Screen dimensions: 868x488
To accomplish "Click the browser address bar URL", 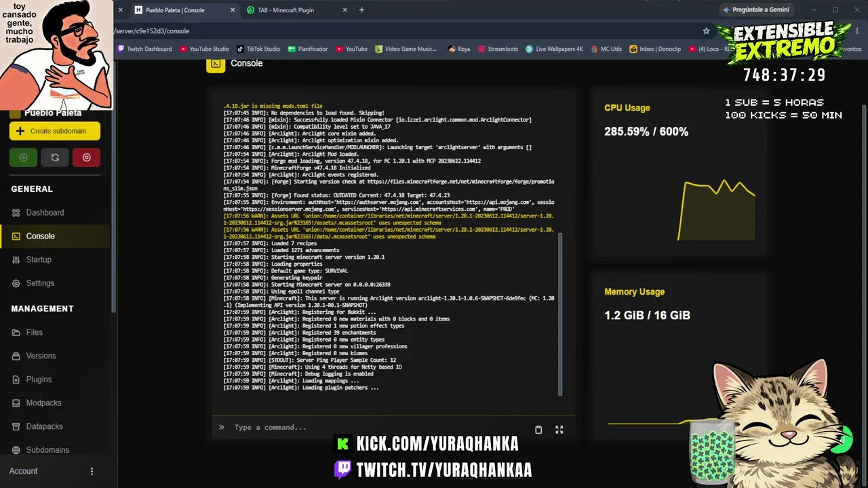I will point(152,31).
